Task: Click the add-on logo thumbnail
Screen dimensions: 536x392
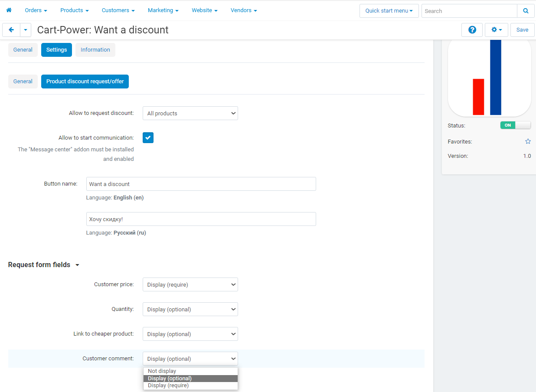Action: [489, 78]
